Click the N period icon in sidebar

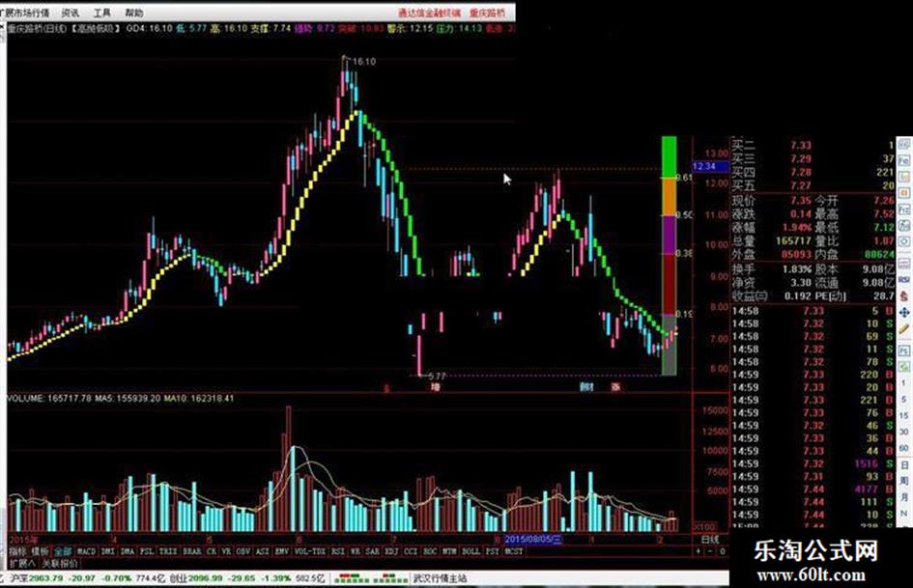click(x=904, y=514)
